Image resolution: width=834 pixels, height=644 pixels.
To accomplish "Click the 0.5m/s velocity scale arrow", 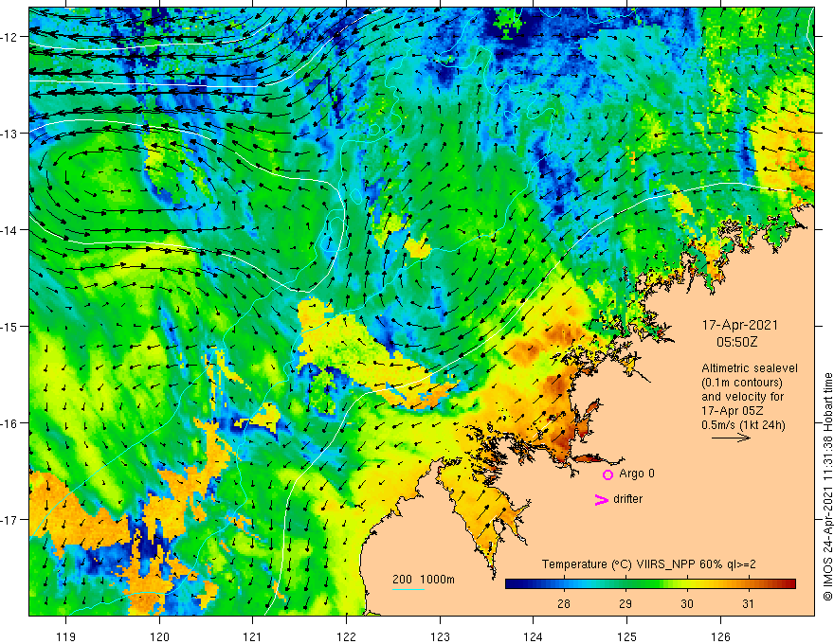I will click(x=732, y=438).
